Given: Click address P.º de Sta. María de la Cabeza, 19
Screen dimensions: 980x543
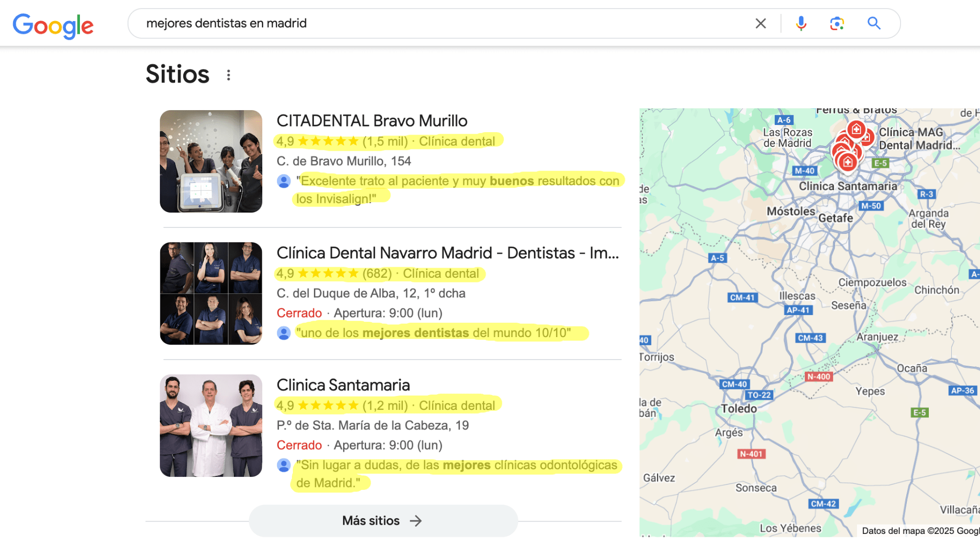Looking at the screenshot, I should [x=373, y=425].
